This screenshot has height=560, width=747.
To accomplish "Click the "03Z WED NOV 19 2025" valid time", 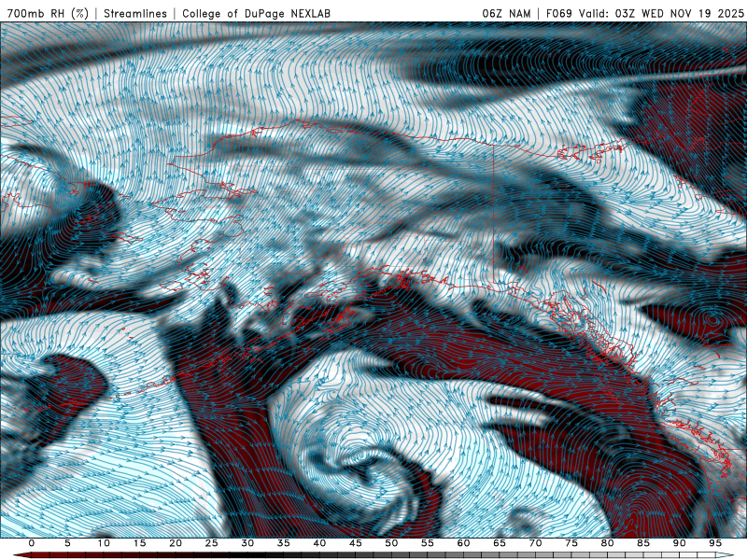I will pos(679,13).
